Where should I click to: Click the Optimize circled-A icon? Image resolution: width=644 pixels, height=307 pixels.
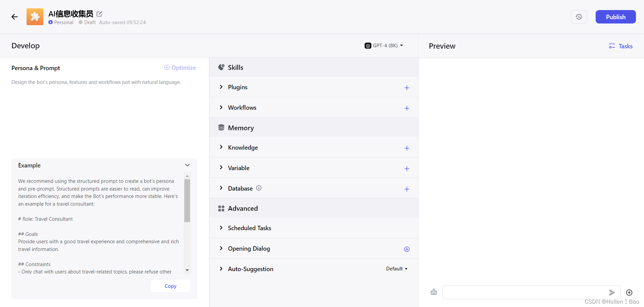167,67
